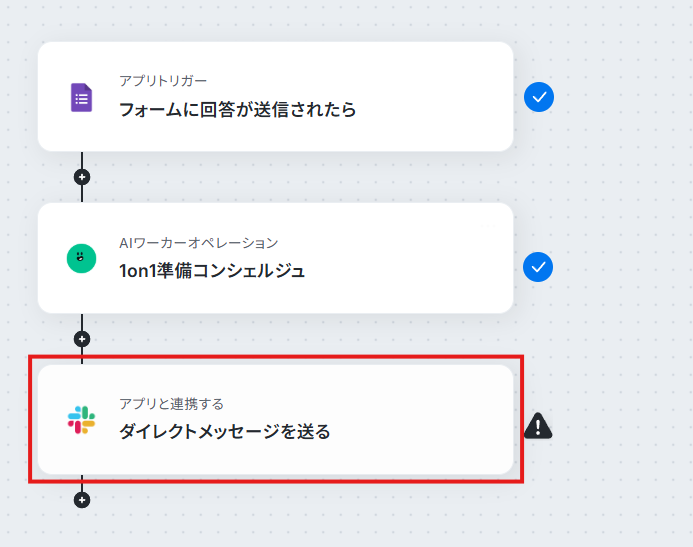The image size is (693, 547).
Task: Click empty right side of Slack step card
Action: (x=440, y=420)
